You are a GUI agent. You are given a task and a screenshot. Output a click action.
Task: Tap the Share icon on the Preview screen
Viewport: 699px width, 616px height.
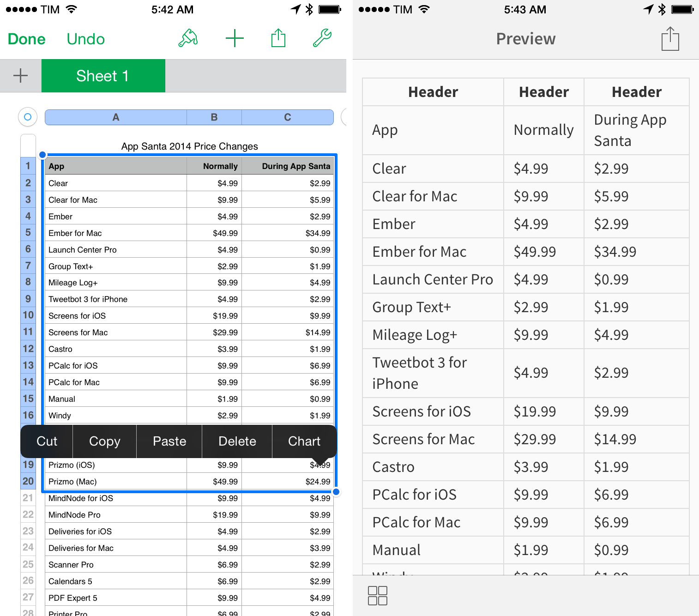pos(670,39)
